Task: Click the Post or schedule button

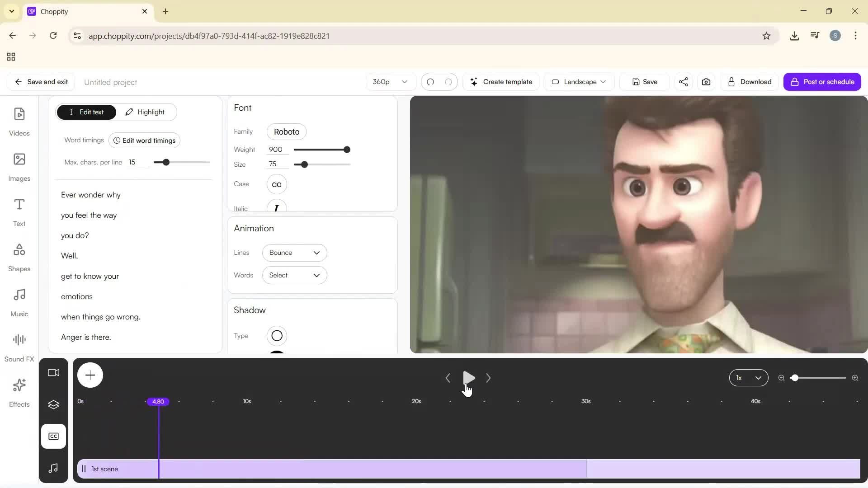Action: [822, 82]
